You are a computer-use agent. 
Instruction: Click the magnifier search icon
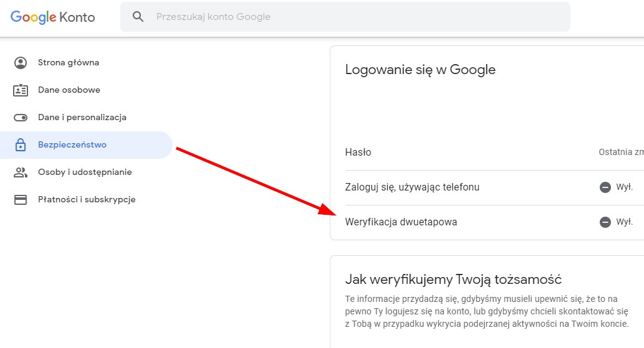tap(138, 16)
